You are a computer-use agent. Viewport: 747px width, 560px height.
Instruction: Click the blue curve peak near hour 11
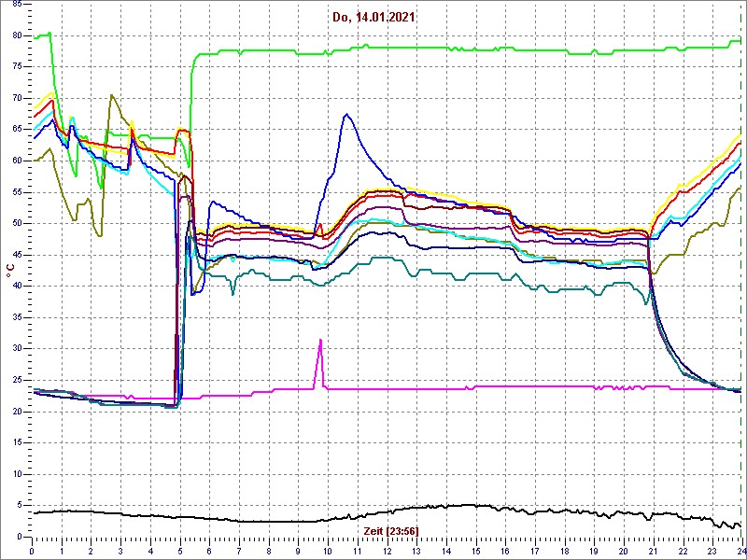pos(346,114)
